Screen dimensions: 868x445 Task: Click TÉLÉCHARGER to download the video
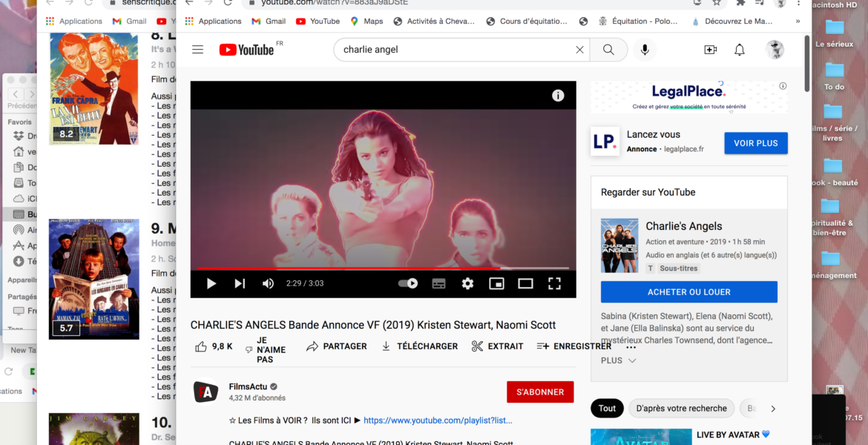click(x=420, y=346)
